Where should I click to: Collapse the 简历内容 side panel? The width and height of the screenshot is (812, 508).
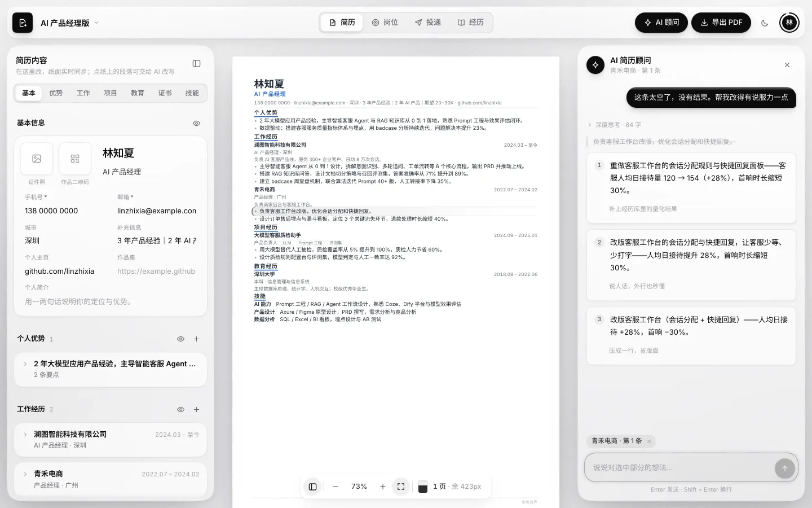197,64
